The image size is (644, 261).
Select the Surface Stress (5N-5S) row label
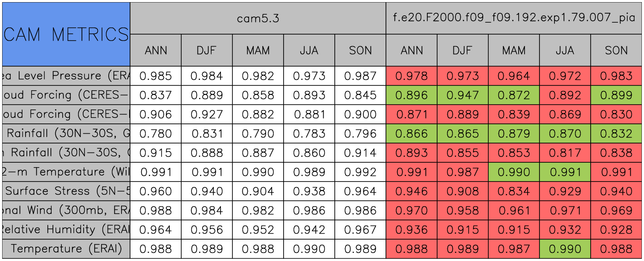coord(66,191)
